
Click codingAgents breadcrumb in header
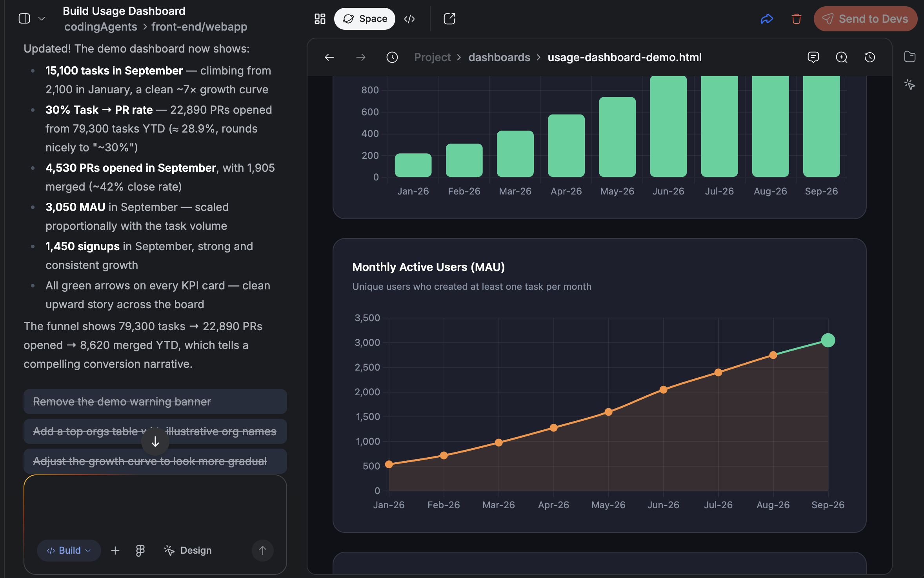coord(101,27)
